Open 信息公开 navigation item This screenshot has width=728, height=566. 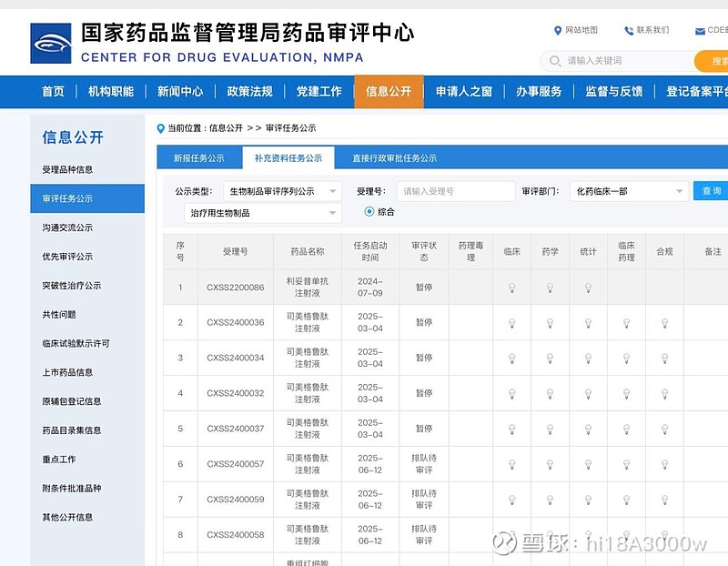(389, 92)
